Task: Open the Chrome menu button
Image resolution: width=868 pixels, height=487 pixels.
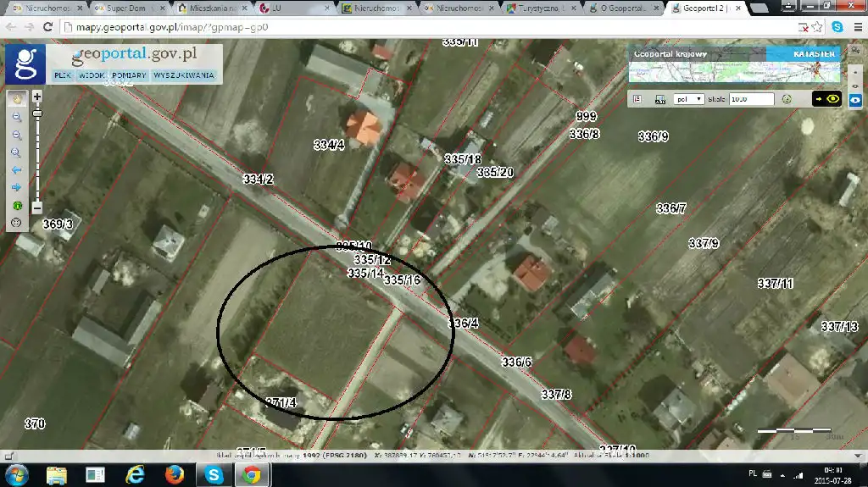Action: [855, 27]
